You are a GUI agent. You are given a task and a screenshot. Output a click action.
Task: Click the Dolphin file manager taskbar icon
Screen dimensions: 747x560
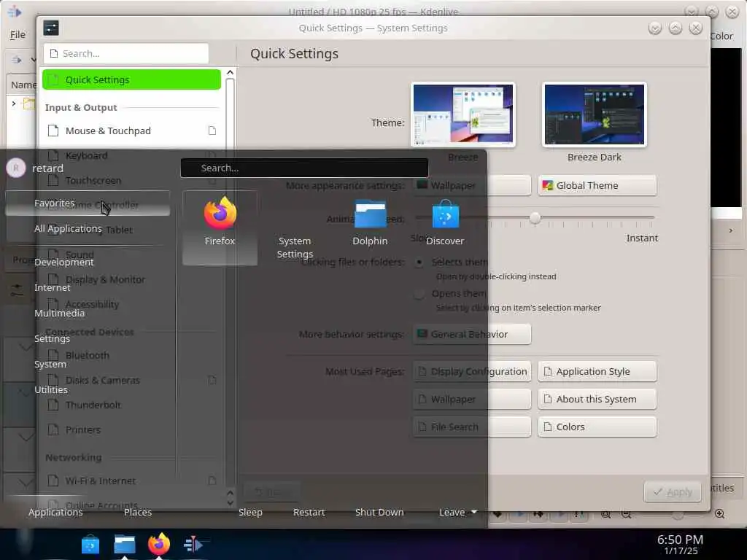(x=125, y=544)
